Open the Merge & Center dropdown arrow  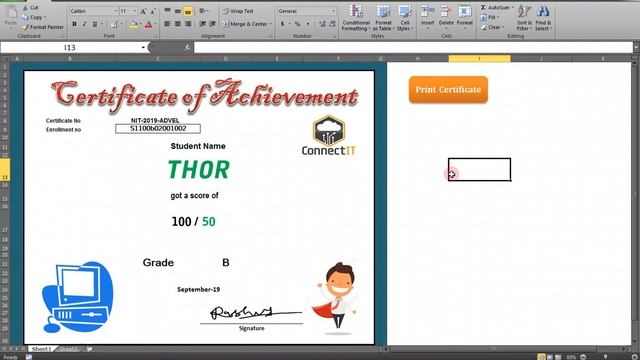[x=271, y=24]
